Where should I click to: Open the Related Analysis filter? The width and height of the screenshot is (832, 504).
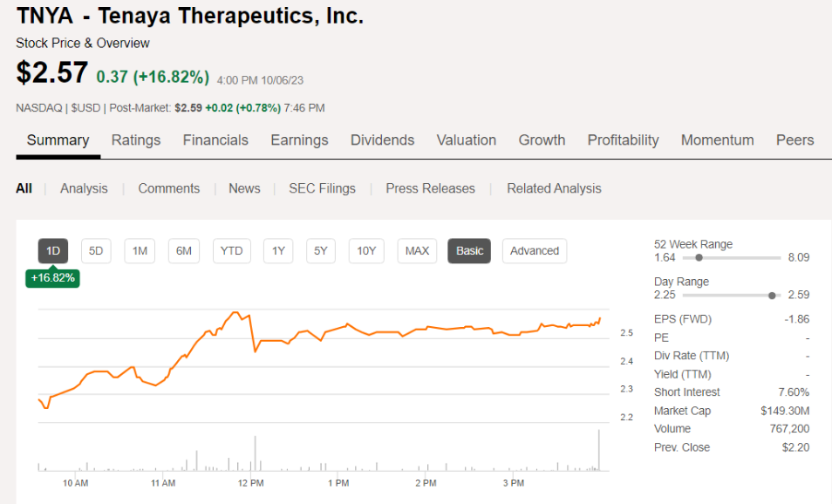pos(554,188)
